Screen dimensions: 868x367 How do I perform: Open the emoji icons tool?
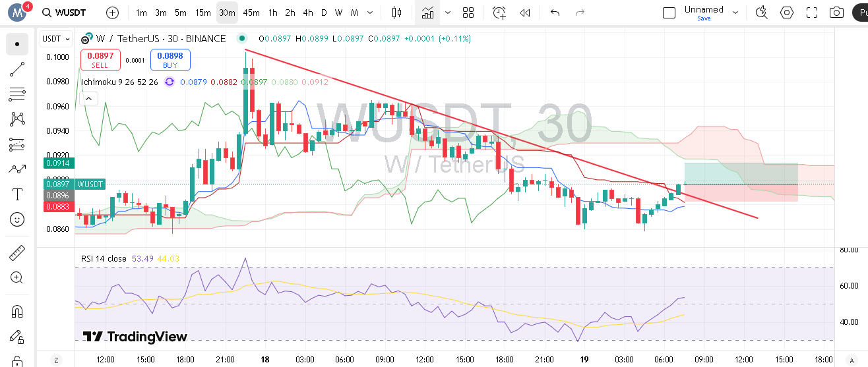(17, 219)
